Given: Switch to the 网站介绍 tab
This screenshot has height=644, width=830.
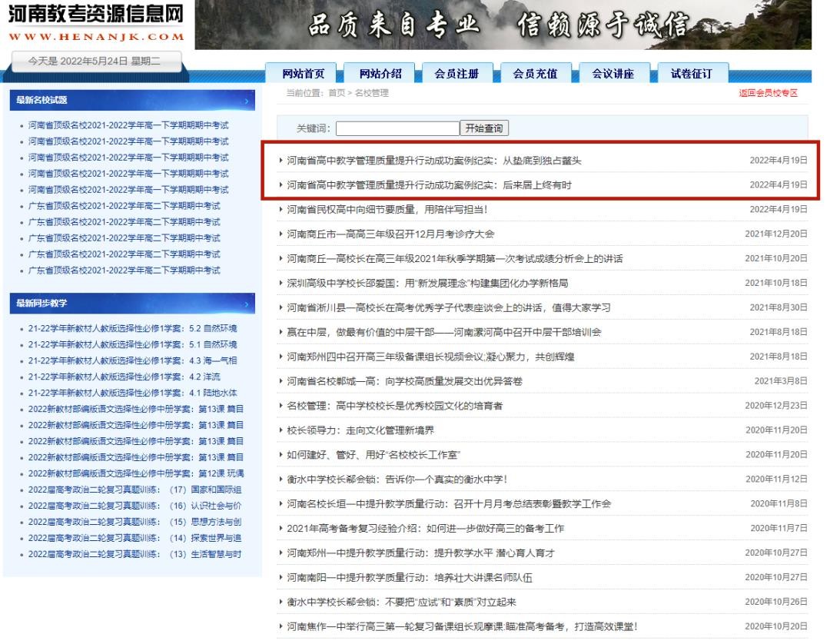Looking at the screenshot, I should click(380, 74).
